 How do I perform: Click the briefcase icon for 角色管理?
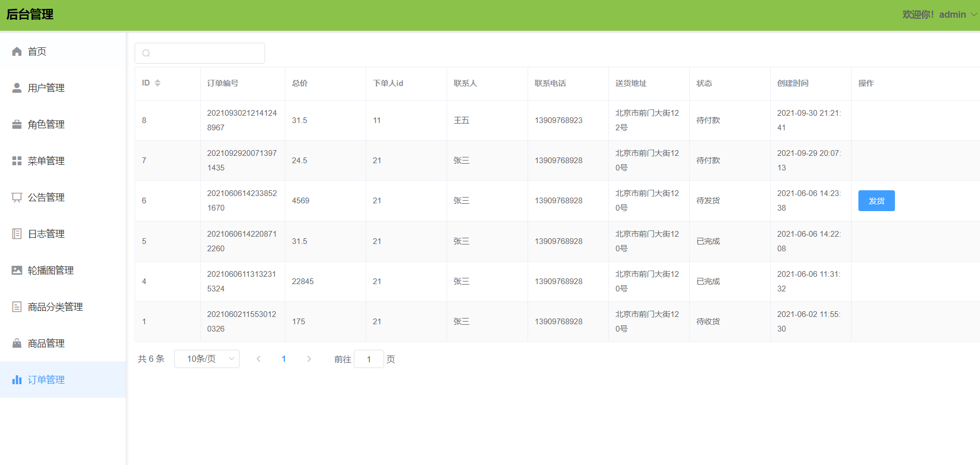tap(17, 124)
